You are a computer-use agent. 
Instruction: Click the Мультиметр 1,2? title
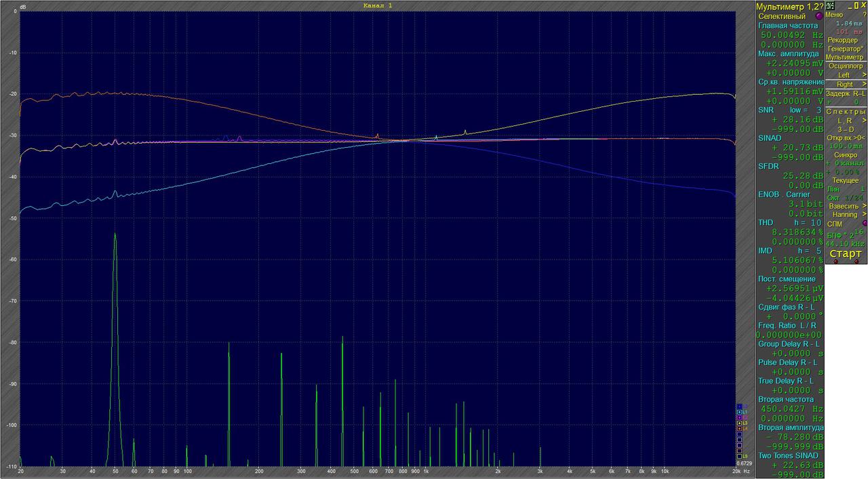pyautogui.click(x=790, y=5)
